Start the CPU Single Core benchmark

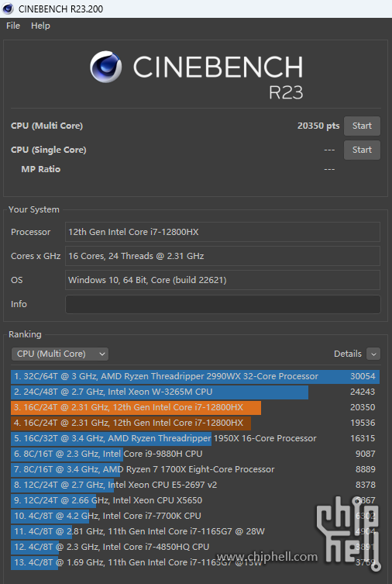(x=362, y=150)
